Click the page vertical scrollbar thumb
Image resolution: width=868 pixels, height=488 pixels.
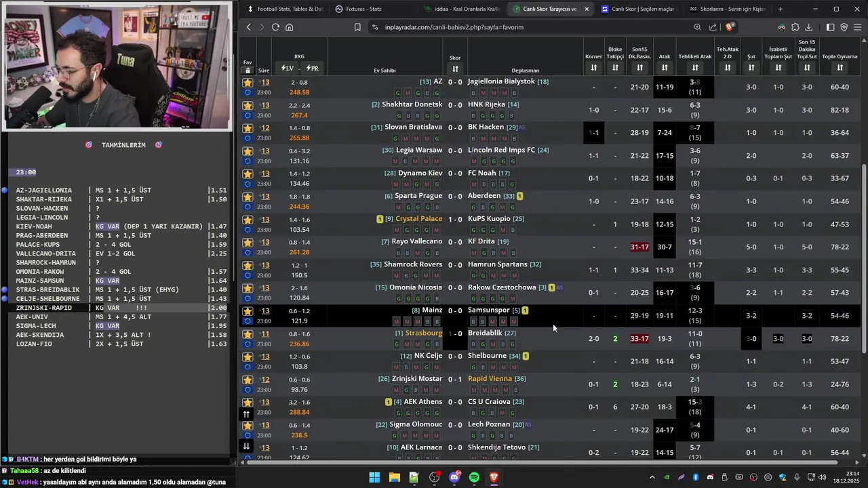(x=863, y=258)
